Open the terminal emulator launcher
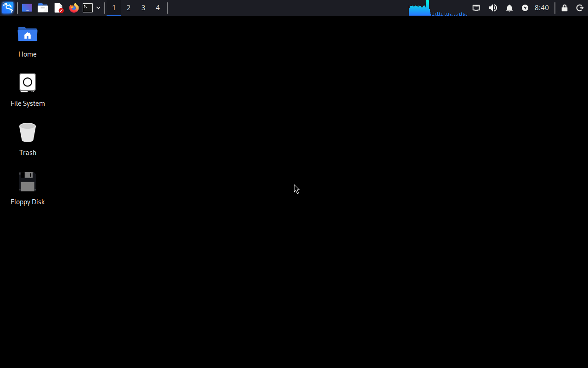 (88, 8)
